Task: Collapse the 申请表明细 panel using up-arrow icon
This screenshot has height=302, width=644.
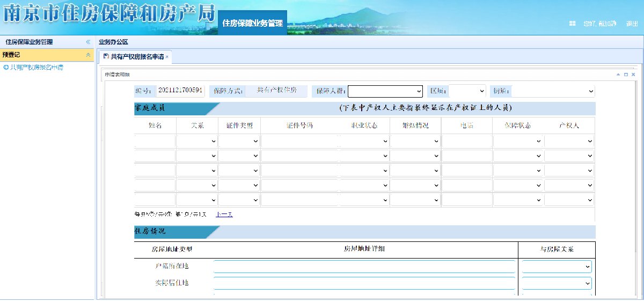Action: click(618, 75)
